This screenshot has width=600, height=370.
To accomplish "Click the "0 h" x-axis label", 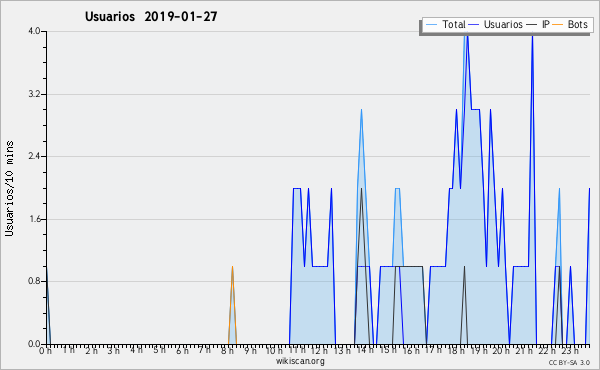I will click(x=46, y=350).
